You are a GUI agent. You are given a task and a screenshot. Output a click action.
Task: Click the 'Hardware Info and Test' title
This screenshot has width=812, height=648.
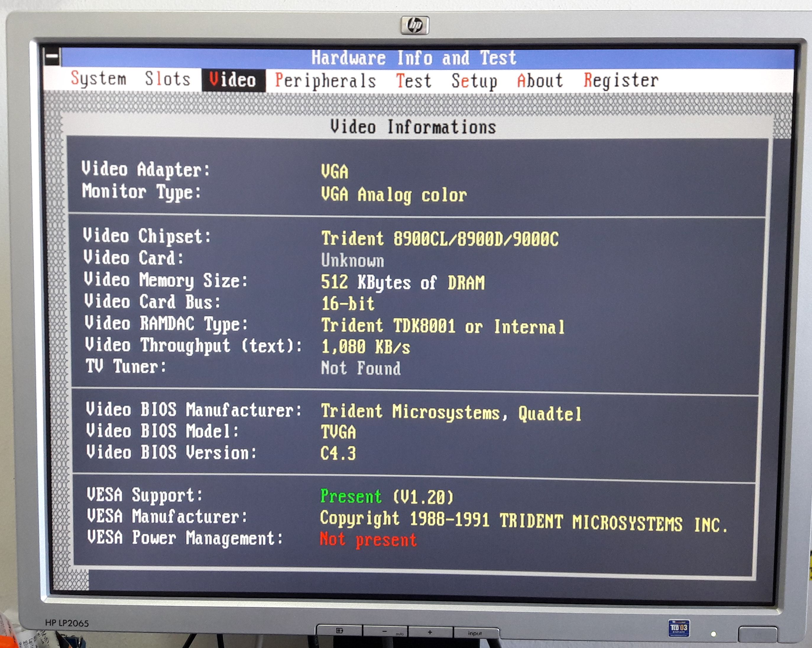click(x=414, y=58)
